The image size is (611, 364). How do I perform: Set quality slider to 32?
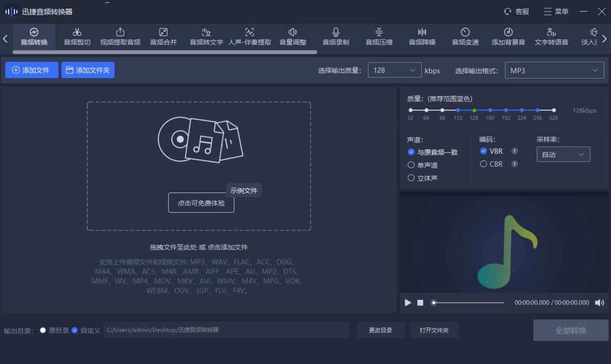coord(411,110)
